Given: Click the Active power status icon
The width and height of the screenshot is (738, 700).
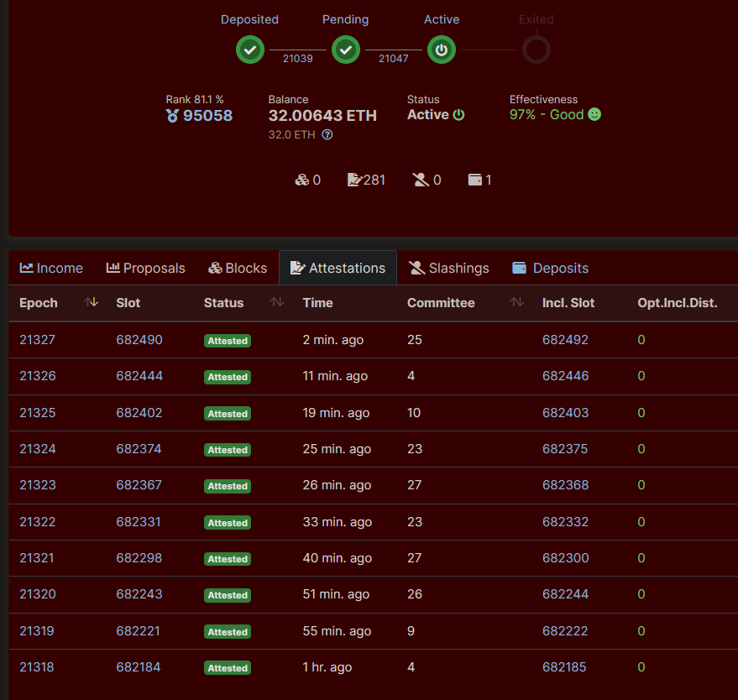Looking at the screenshot, I should 442,50.
